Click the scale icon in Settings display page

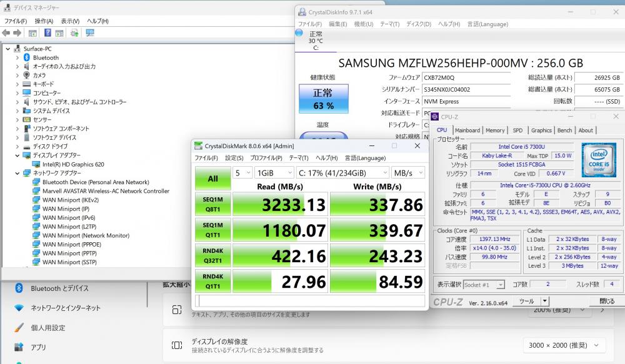[177, 310]
